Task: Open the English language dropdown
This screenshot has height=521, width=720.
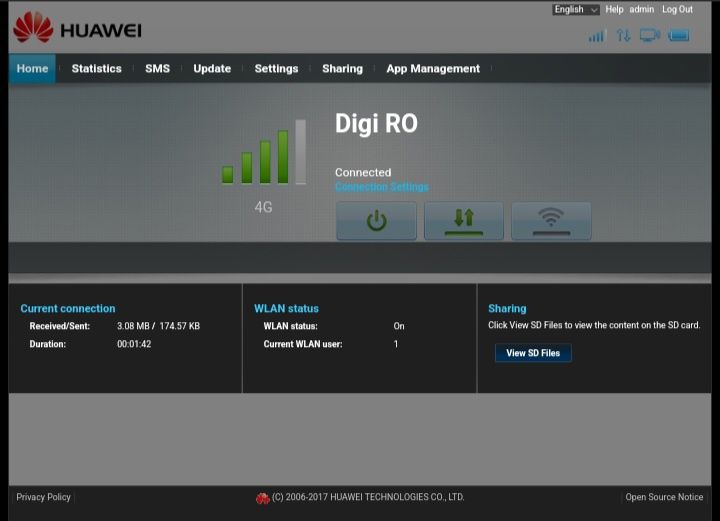Action: coord(576,10)
